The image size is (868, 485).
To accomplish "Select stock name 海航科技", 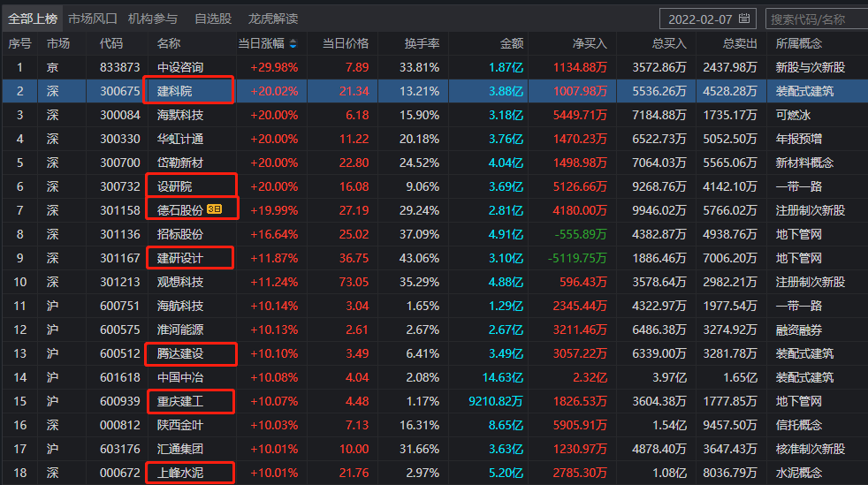I will tap(180, 306).
